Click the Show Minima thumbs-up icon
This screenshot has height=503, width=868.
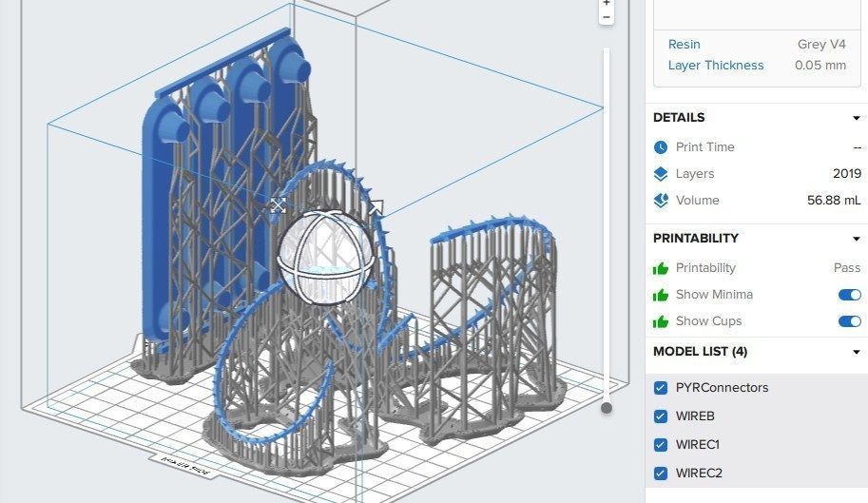[661, 295]
